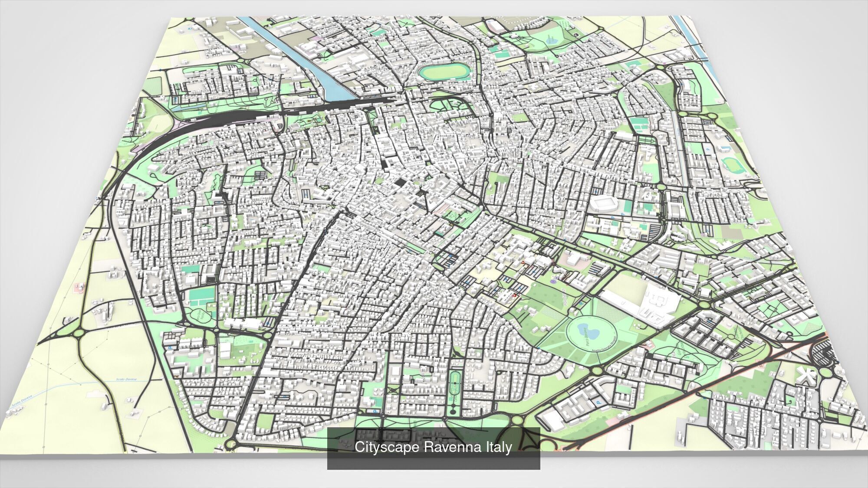Click the oval hippodrome track at top
This screenshot has height=488, width=868.
444,72
